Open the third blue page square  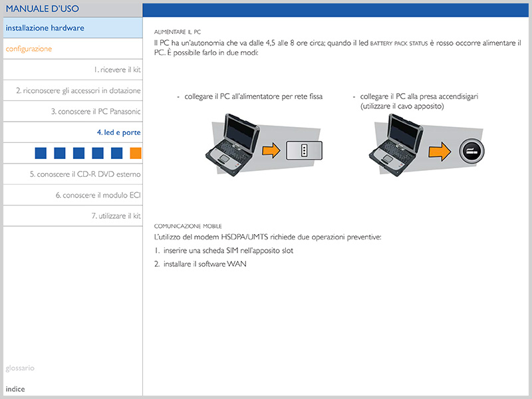tap(78, 154)
